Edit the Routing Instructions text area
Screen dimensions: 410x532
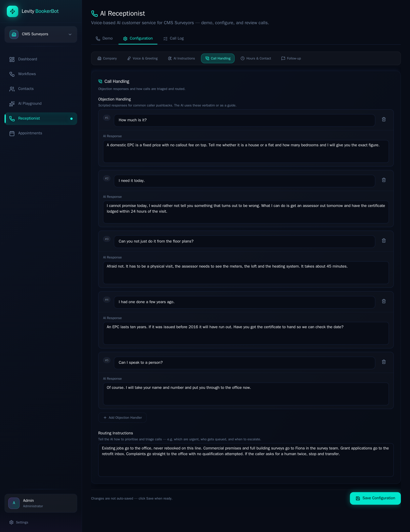pyautogui.click(x=246, y=460)
